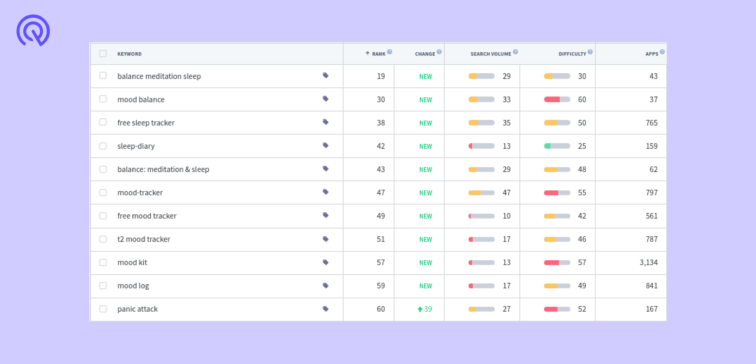The width and height of the screenshot is (756, 364).
Task: Click tag icon for free sleep tracker
Action: pos(325,122)
